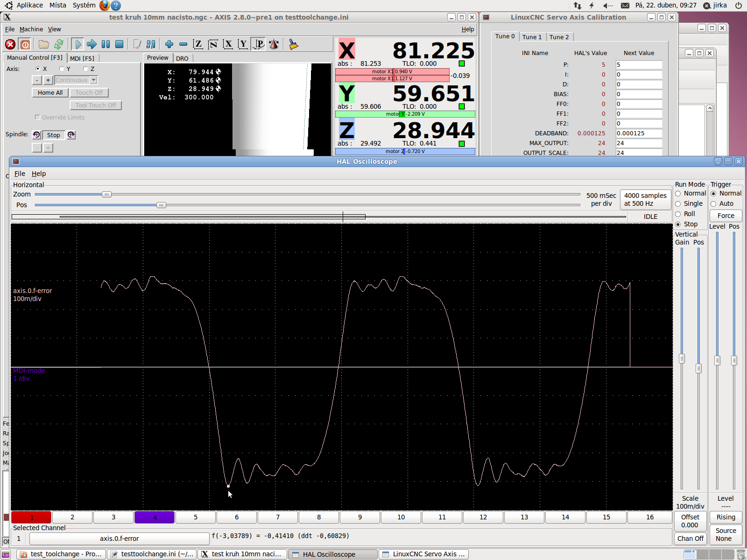Image resolution: width=747 pixels, height=560 pixels.
Task: Click the zoom in plus icon
Action: coord(169,44)
